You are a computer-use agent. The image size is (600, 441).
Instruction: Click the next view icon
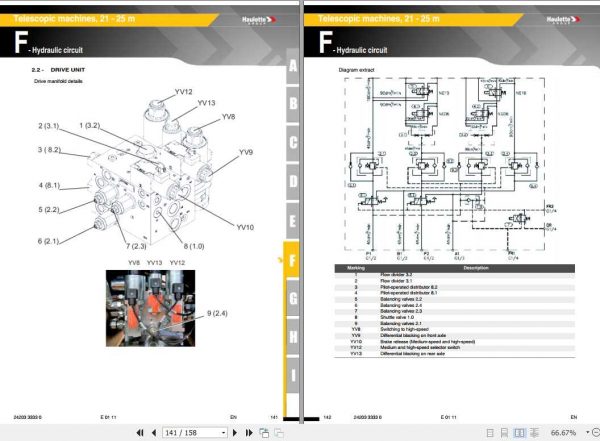(x=279, y=433)
